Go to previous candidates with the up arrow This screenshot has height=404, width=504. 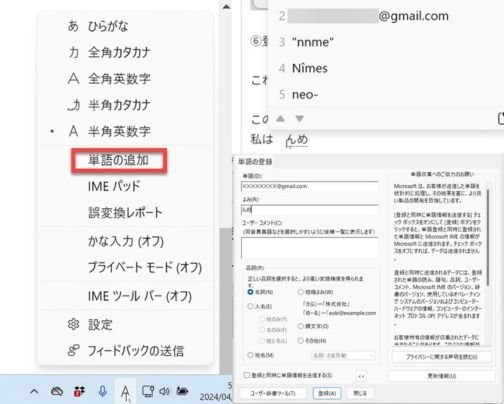[x=281, y=118]
